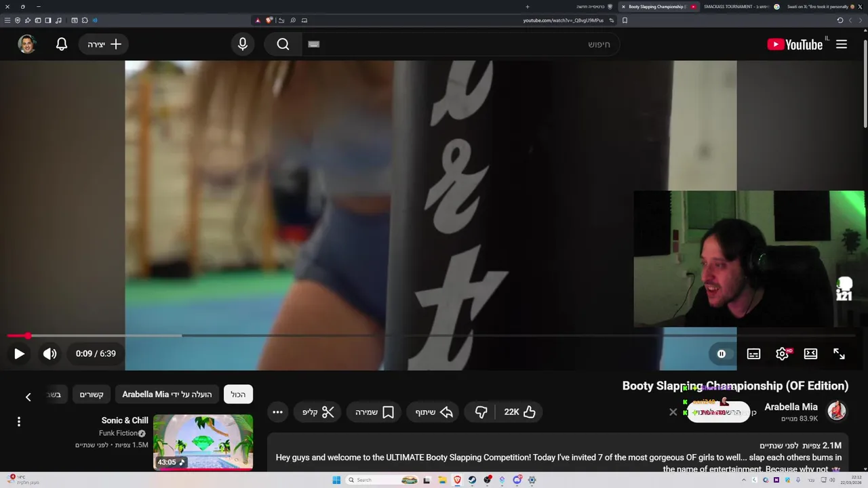Show more filter chips with arrow
The width and height of the screenshot is (868, 488).
click(x=28, y=396)
